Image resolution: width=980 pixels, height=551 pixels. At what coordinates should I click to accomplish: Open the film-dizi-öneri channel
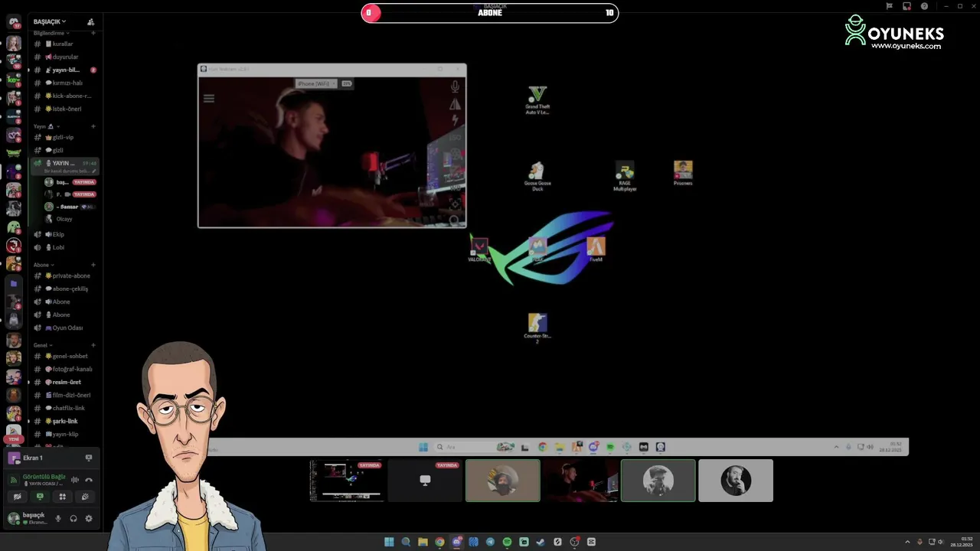[65, 395]
